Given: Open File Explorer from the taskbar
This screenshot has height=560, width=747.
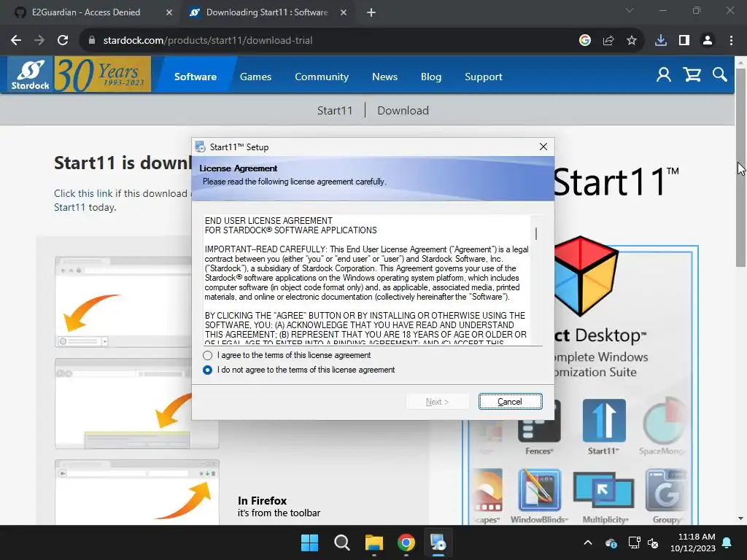Looking at the screenshot, I should 374,542.
